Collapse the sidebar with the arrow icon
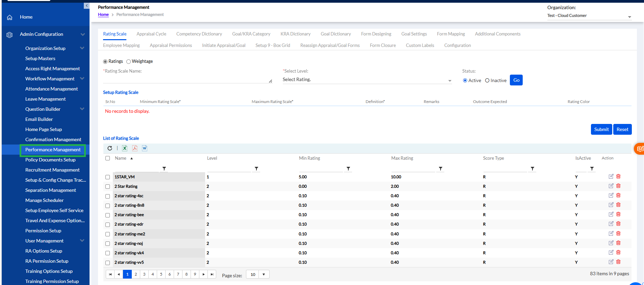The height and width of the screenshot is (285, 644). click(86, 6)
